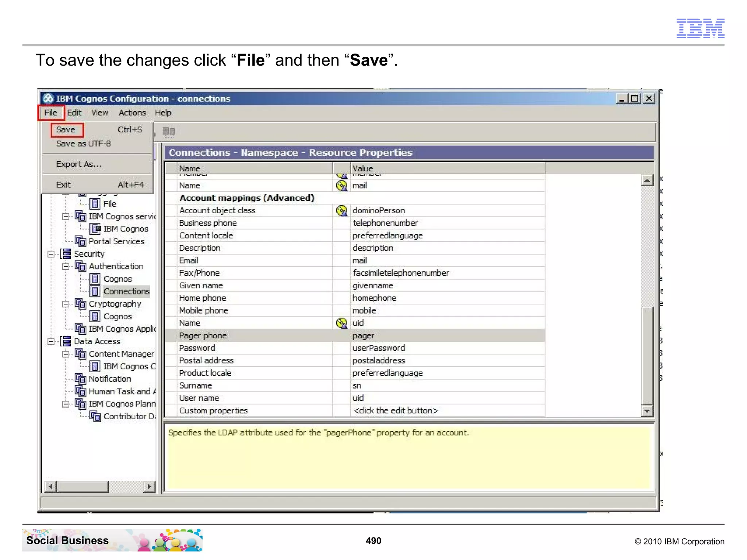This screenshot has height=560, width=747.
Task: Click the IBM Cognos Planning folder icon
Action: 80,404
